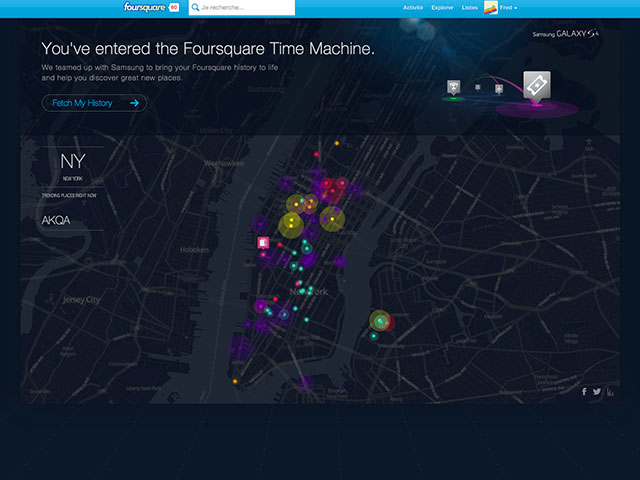Click the rainbow profile avatar

491,7
